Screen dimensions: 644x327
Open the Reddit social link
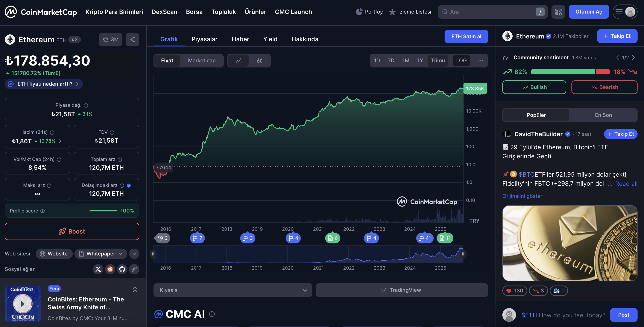[x=110, y=269]
